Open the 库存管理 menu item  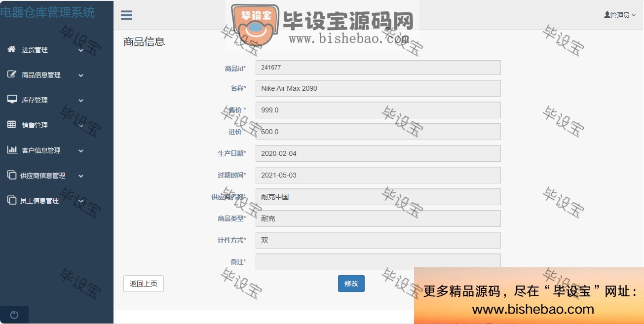coord(35,100)
